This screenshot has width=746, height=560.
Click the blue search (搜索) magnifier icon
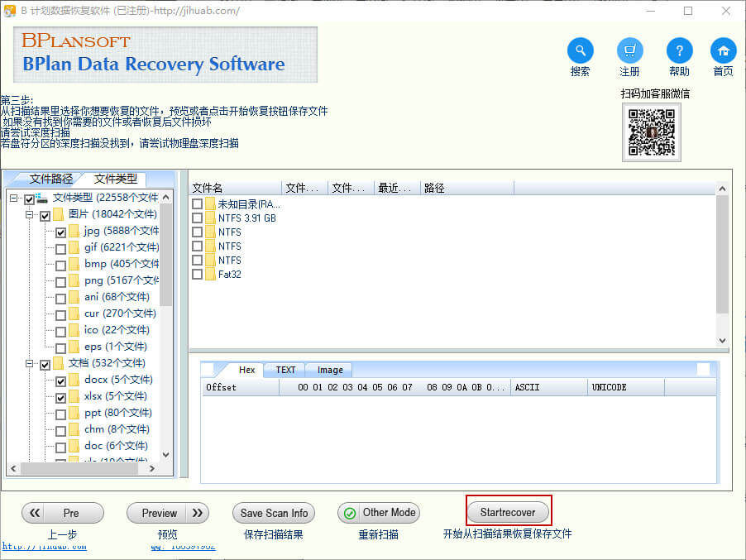[580, 50]
